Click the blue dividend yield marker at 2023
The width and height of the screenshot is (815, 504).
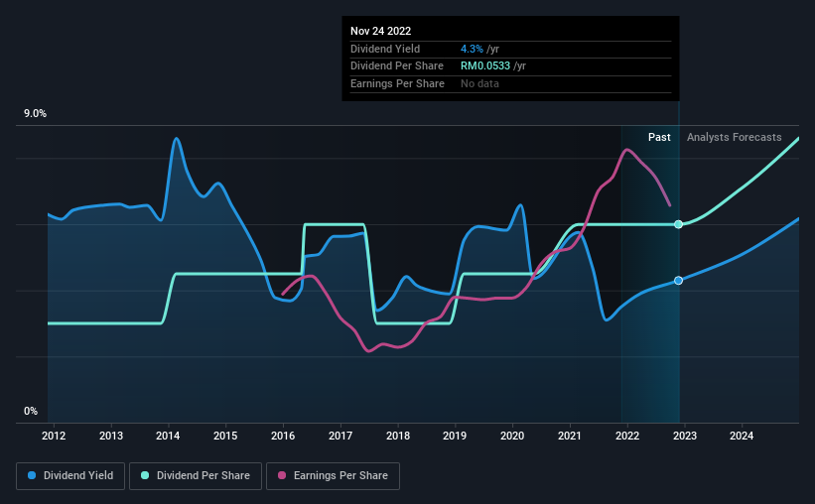[x=678, y=281]
